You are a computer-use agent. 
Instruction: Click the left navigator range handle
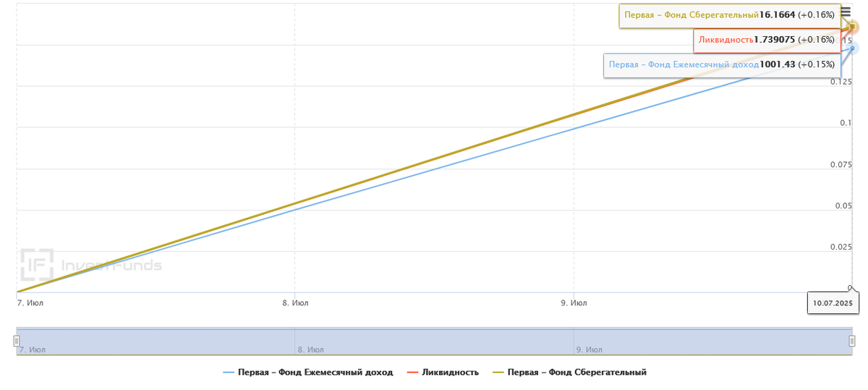coord(17,341)
